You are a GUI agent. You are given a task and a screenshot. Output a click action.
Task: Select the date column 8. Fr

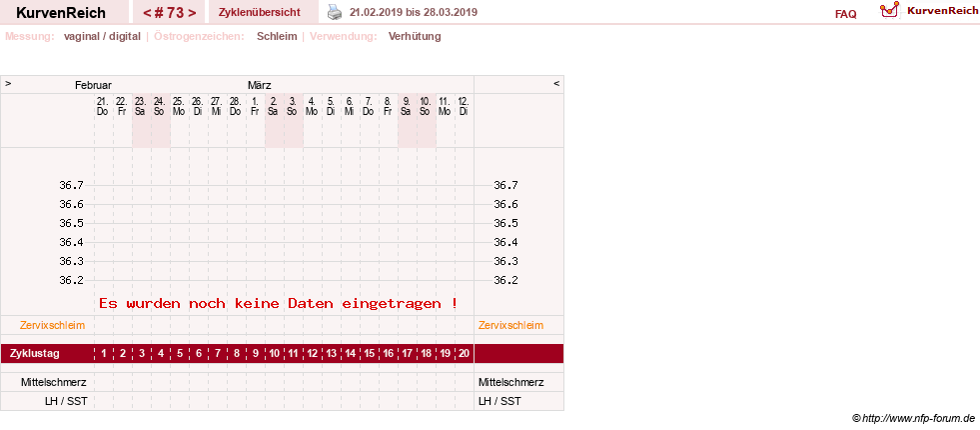tap(388, 106)
